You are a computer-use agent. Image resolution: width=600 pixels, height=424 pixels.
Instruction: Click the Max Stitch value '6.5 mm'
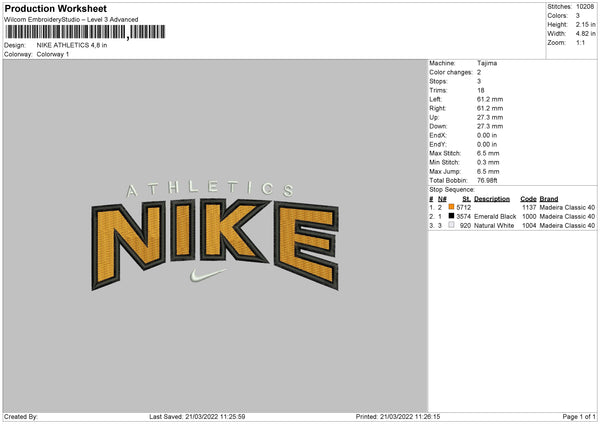point(488,153)
